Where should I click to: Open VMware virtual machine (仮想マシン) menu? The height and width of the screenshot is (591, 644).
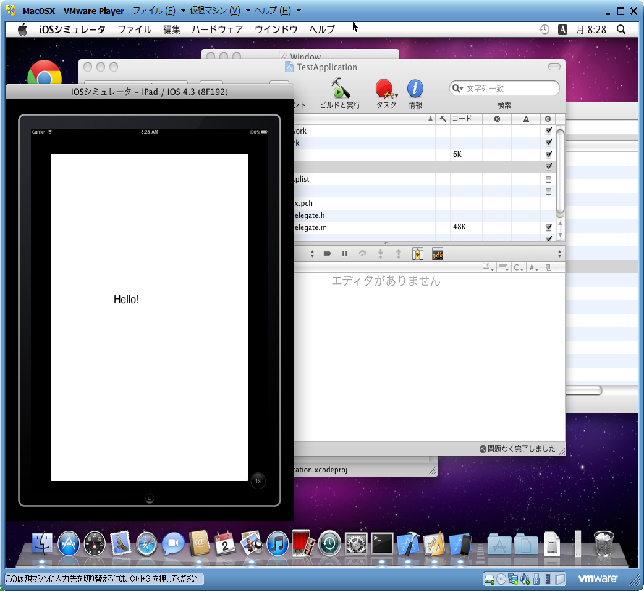click(x=219, y=10)
